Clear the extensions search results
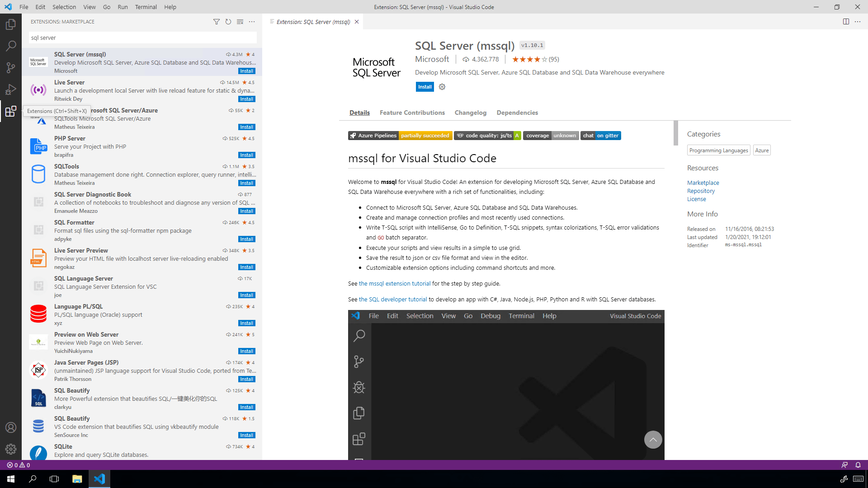The height and width of the screenshot is (488, 868). [240, 22]
